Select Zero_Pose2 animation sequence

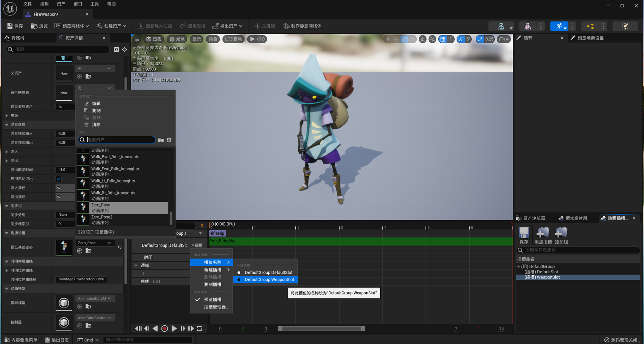(x=123, y=220)
